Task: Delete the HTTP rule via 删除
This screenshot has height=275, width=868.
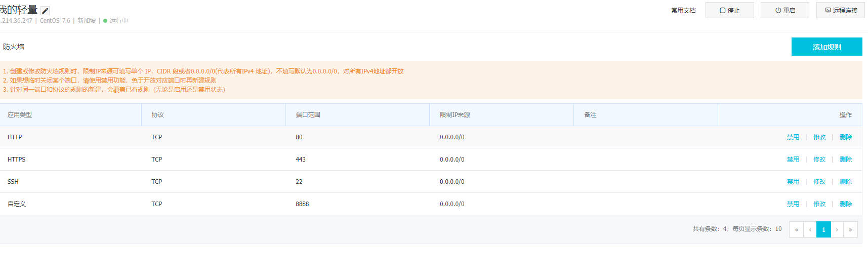Action: tap(845, 137)
